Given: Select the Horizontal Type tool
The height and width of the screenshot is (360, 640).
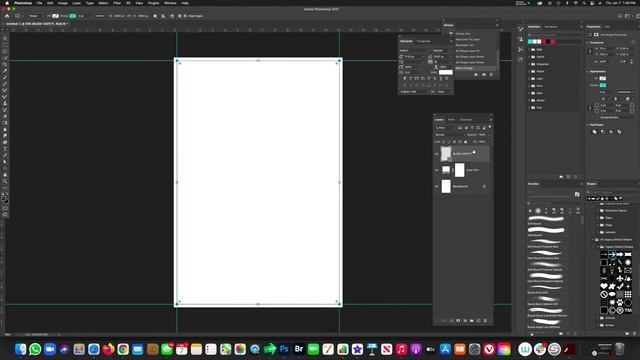Looking at the screenshot, I should point(5,149).
